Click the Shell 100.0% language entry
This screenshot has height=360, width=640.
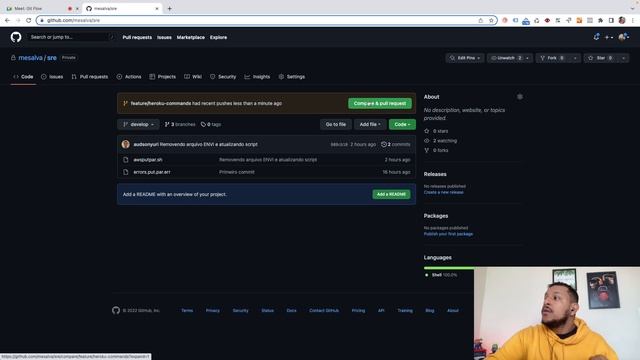(x=441, y=275)
